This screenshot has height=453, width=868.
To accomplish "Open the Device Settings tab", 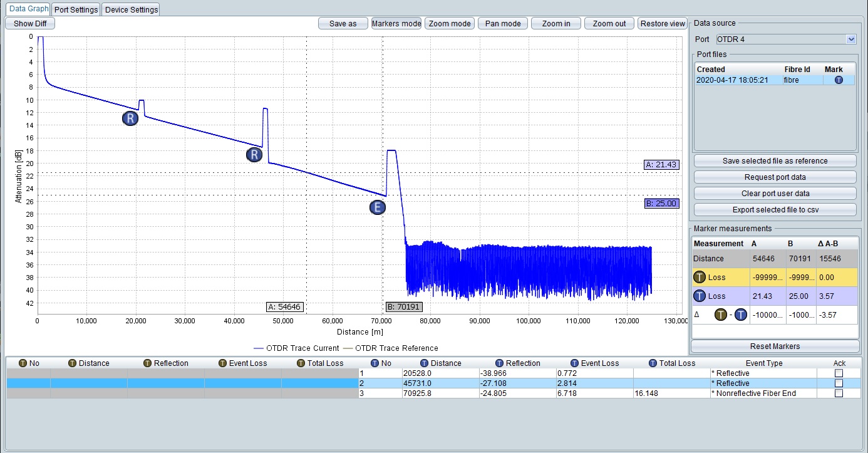I will point(131,10).
